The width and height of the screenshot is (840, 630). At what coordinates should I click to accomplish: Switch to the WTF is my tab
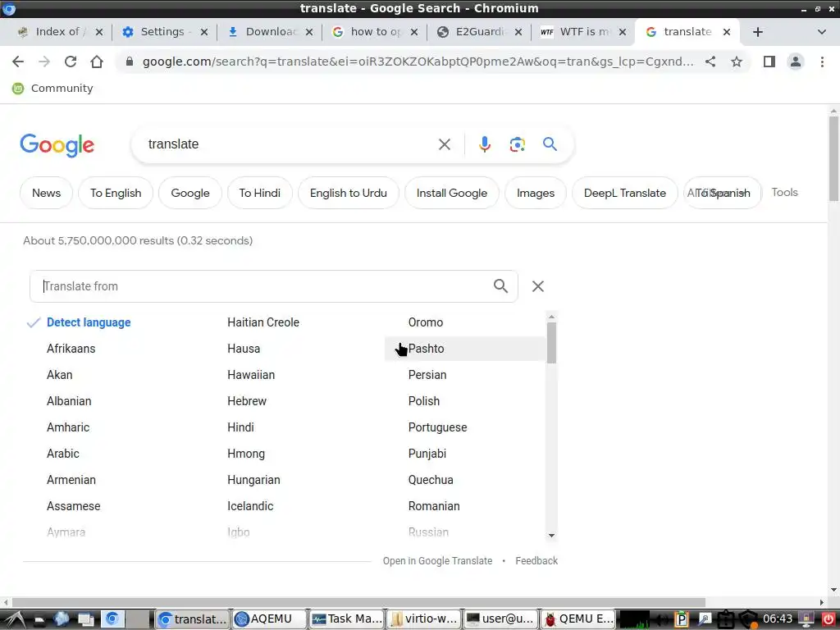pos(582,32)
